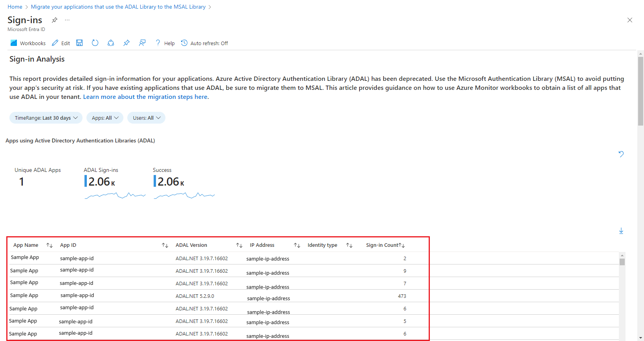Open the more options ellipsis beside Sign-ins
Screen dimensions: 644x341
click(67, 20)
